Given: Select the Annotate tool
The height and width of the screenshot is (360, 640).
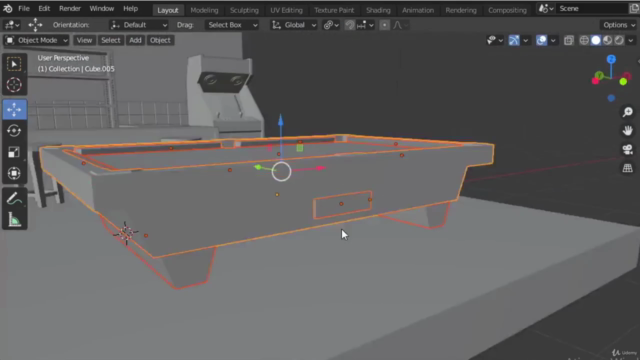Looking at the screenshot, I should 14,199.
